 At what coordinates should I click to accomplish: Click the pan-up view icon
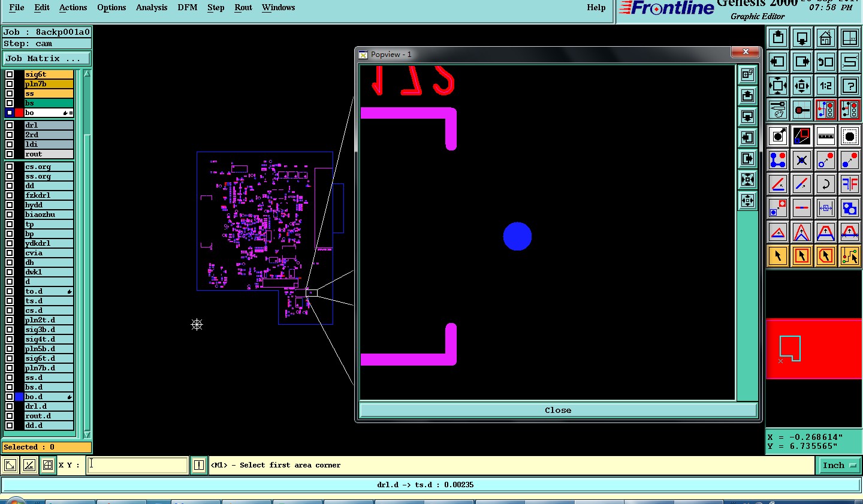click(x=778, y=38)
